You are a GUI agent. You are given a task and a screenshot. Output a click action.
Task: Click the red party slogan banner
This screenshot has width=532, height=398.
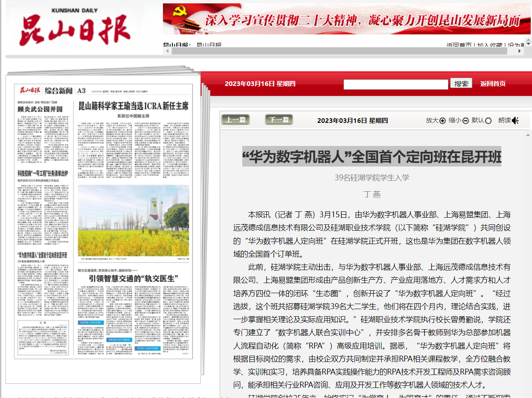[x=347, y=19]
